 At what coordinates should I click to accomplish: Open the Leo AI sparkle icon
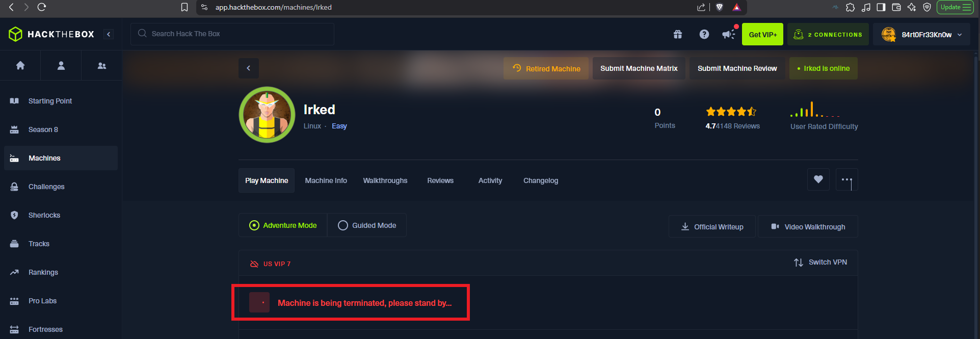tap(912, 7)
